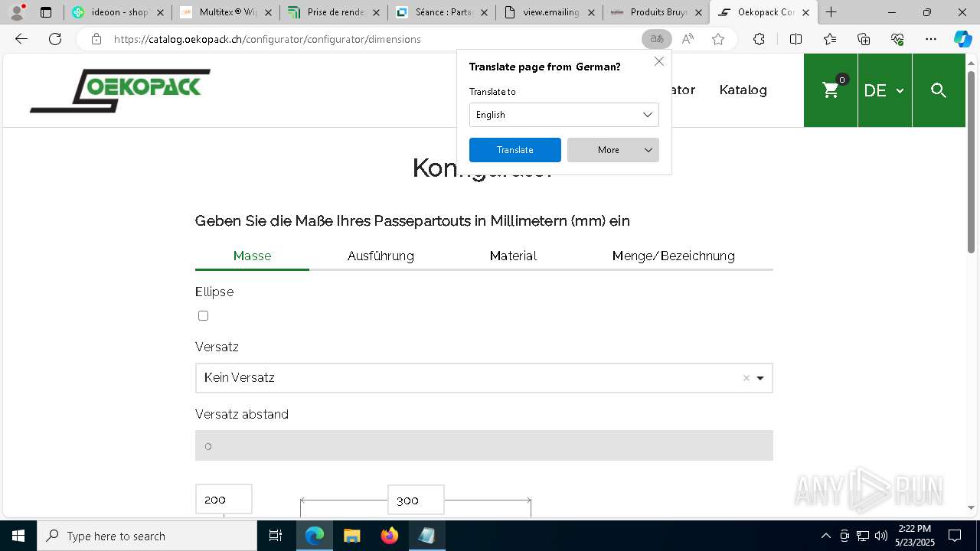
Task: Tick the Ellipse checkbox
Action: 203,315
